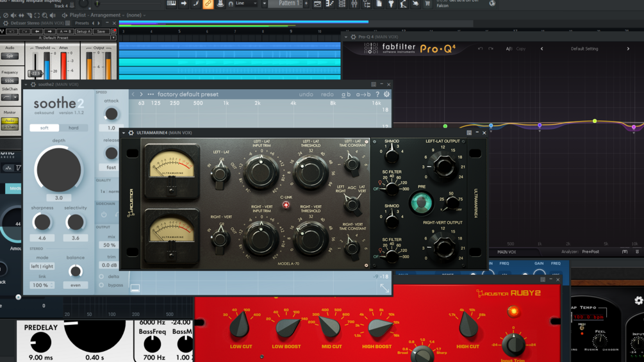Expand ULTRAMARINE4 window menu arrow
Screen dimensions: 644x362
click(x=124, y=133)
